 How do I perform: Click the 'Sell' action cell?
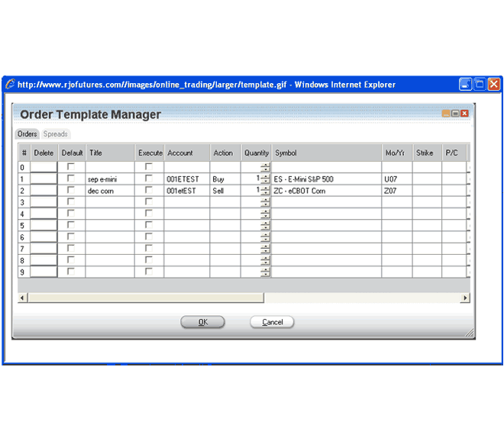(225, 191)
